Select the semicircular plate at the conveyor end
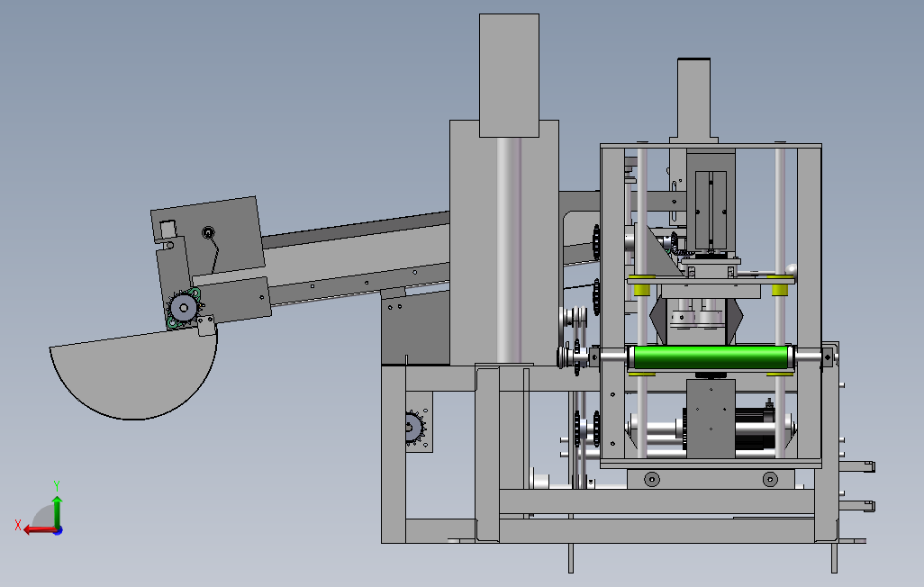The height and width of the screenshot is (587, 924). 134,375
